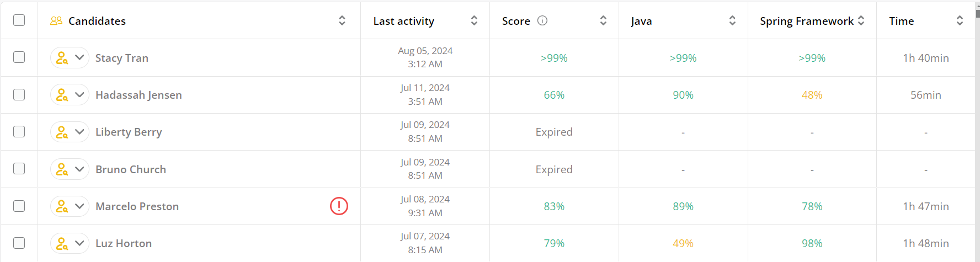Sort by the Candidates column arrows
Screen dimensions: 980x262
[342, 20]
